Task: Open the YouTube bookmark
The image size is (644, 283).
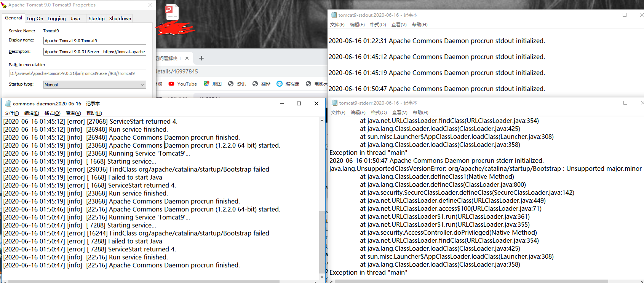Action: coord(183,84)
